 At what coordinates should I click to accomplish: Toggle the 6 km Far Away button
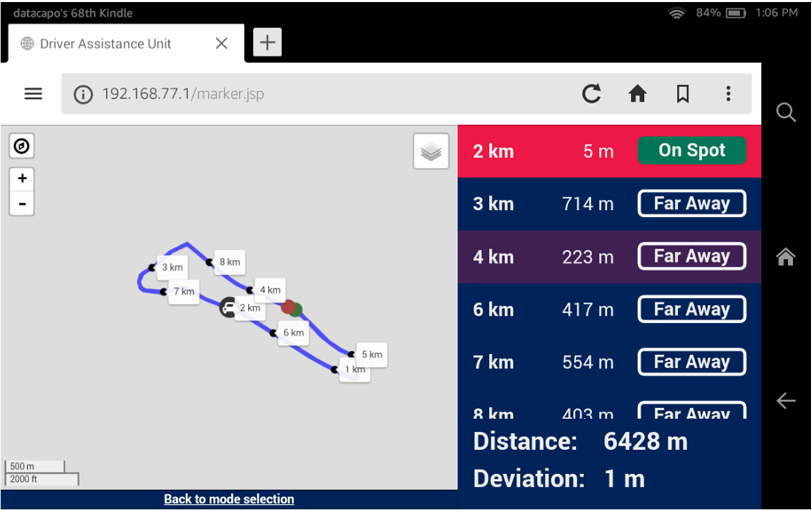[x=692, y=309]
